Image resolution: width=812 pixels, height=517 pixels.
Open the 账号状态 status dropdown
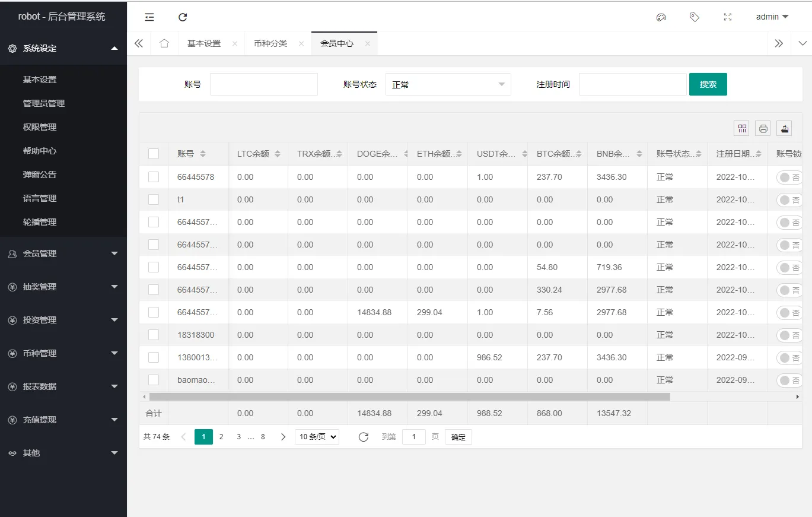(x=448, y=84)
